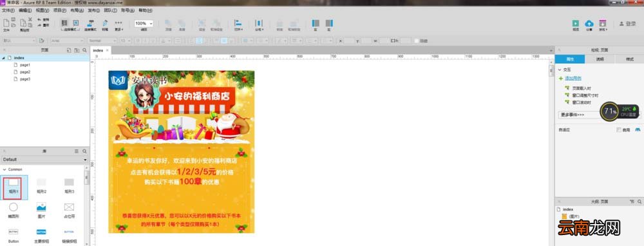
Task: Click the cut scissors icon
Action: 30,20
